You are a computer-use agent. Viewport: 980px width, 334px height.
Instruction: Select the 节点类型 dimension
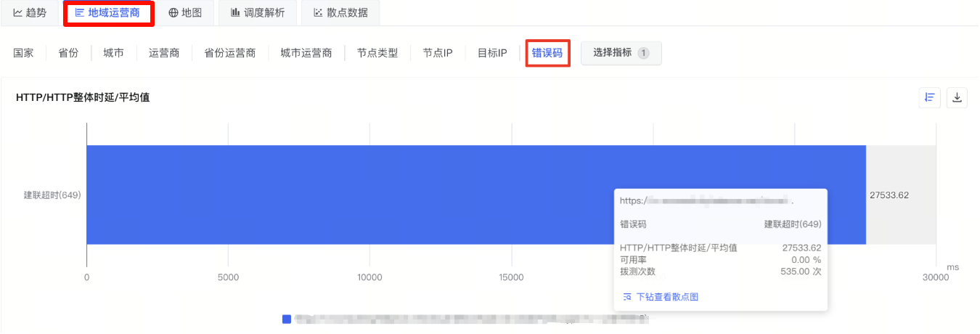coord(377,53)
